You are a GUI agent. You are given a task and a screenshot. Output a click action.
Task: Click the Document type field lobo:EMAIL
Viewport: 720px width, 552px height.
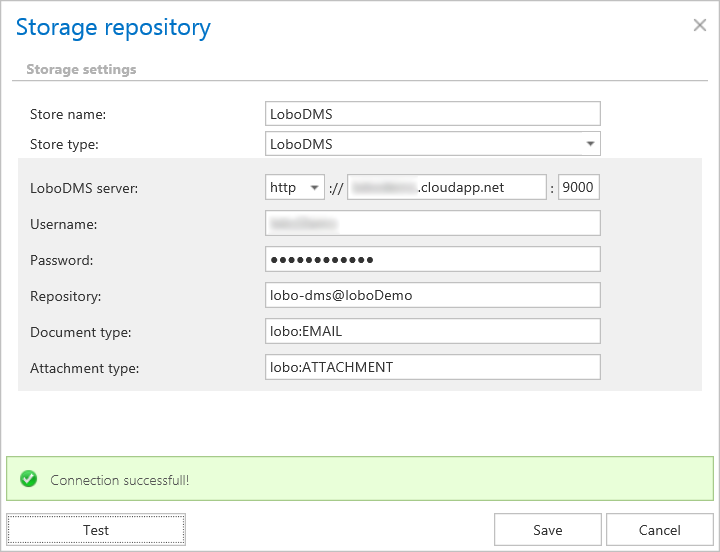tap(432, 331)
